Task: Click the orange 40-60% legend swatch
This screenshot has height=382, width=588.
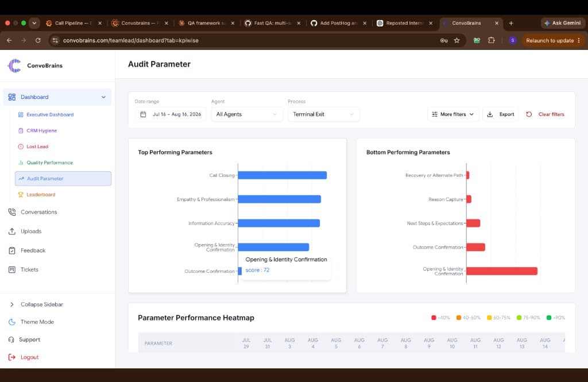Action: click(x=459, y=318)
